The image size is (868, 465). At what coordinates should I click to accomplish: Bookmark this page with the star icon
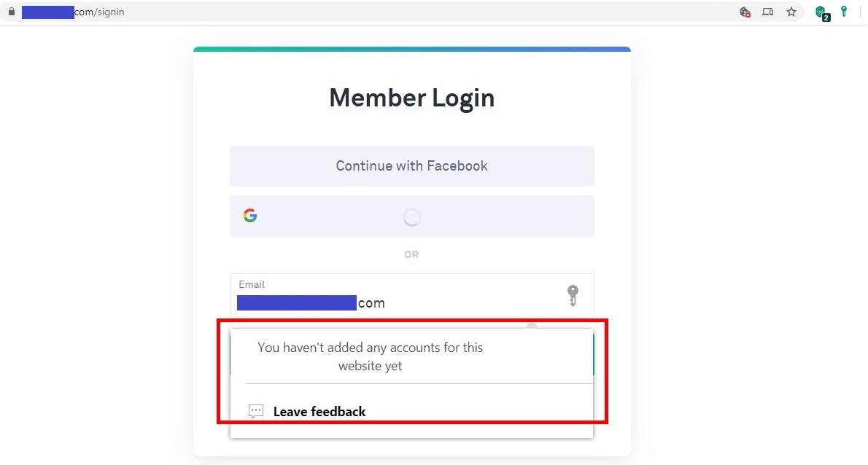pyautogui.click(x=791, y=12)
